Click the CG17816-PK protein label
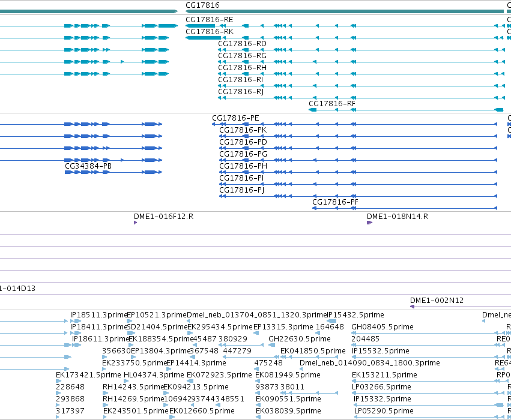The image size is (511, 420). point(243,130)
